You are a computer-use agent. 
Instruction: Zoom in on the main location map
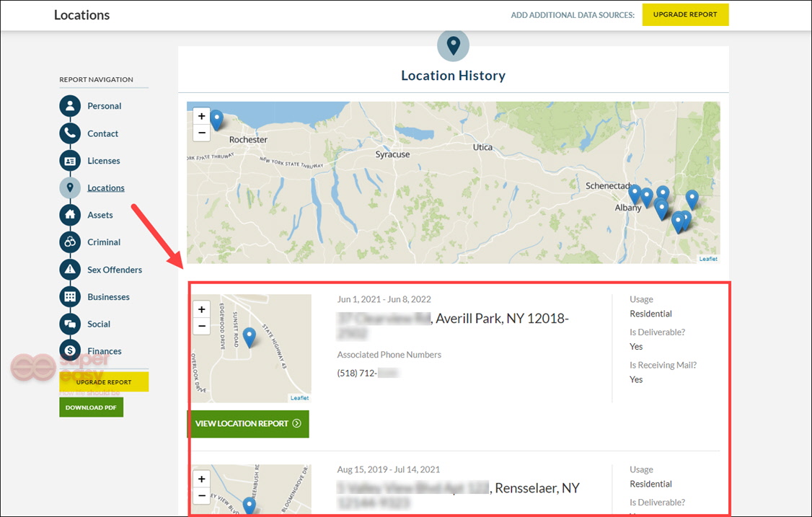pyautogui.click(x=201, y=116)
